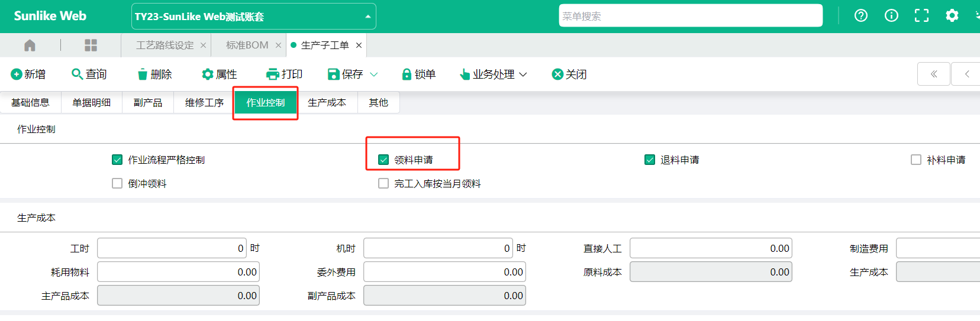Switch to the 生产成本 tab
Viewport: 980px width, 321px height.
327,103
